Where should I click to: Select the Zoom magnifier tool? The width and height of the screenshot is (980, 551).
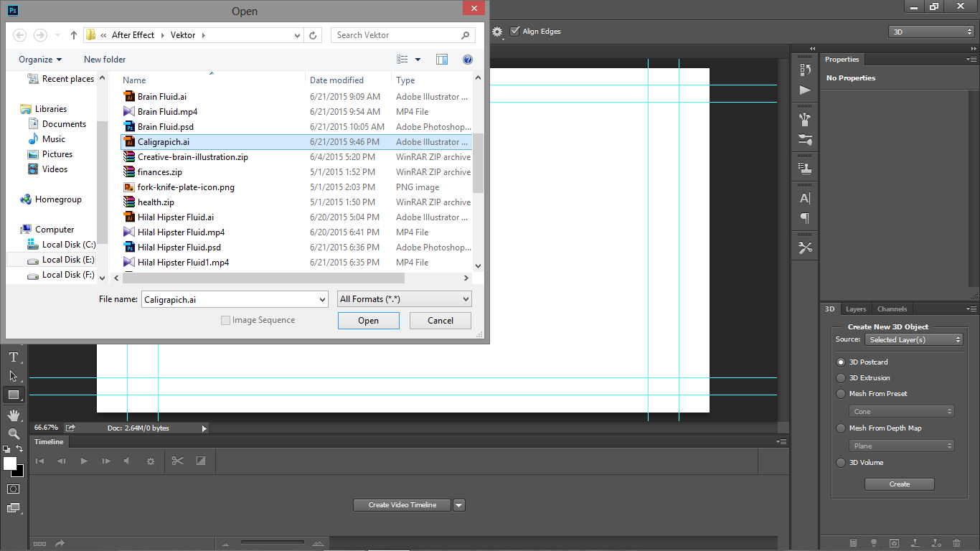[x=14, y=433]
